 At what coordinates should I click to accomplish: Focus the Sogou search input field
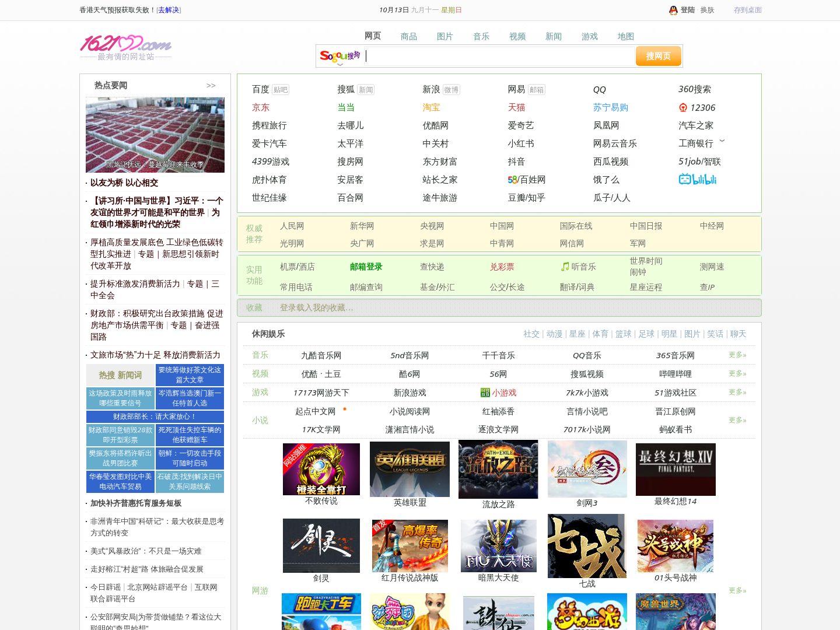pyautogui.click(x=499, y=56)
